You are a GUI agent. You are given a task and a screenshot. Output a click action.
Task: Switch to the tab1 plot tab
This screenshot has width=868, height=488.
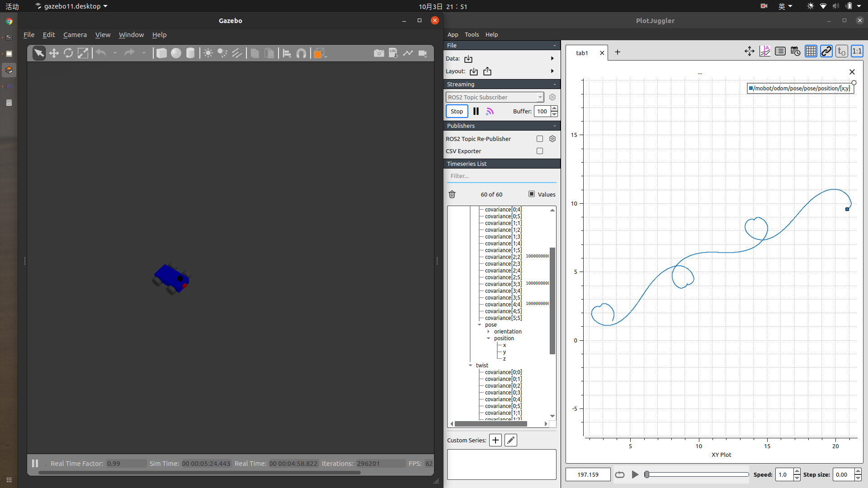pos(582,52)
